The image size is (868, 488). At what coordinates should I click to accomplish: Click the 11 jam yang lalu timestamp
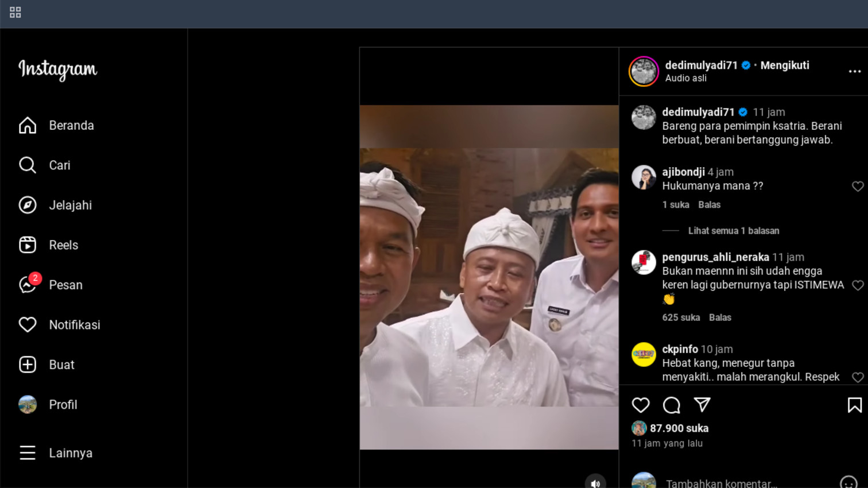[666, 443]
